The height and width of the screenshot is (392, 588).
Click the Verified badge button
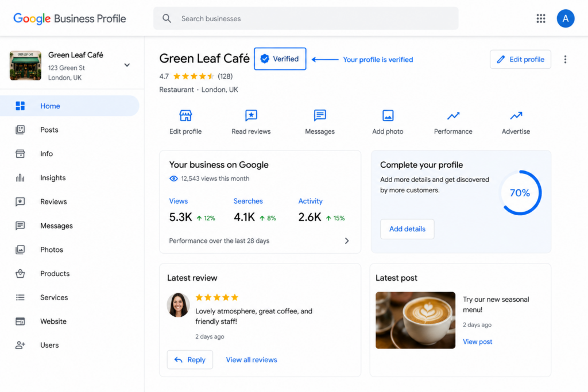(280, 59)
